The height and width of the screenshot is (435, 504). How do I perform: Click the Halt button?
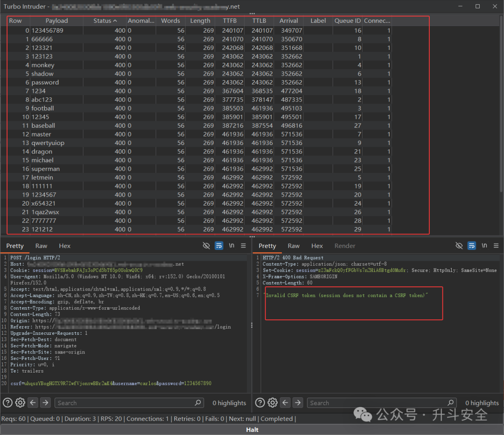[x=252, y=429]
